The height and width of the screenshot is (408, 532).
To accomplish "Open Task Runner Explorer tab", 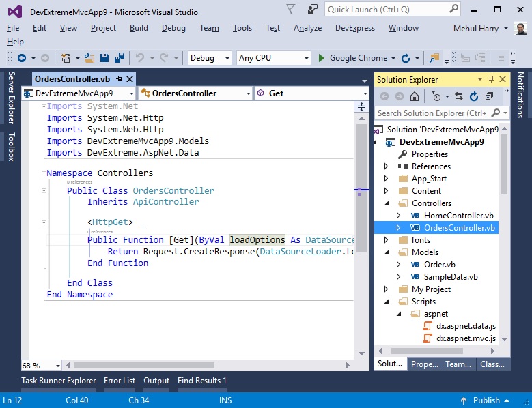I will click(58, 381).
